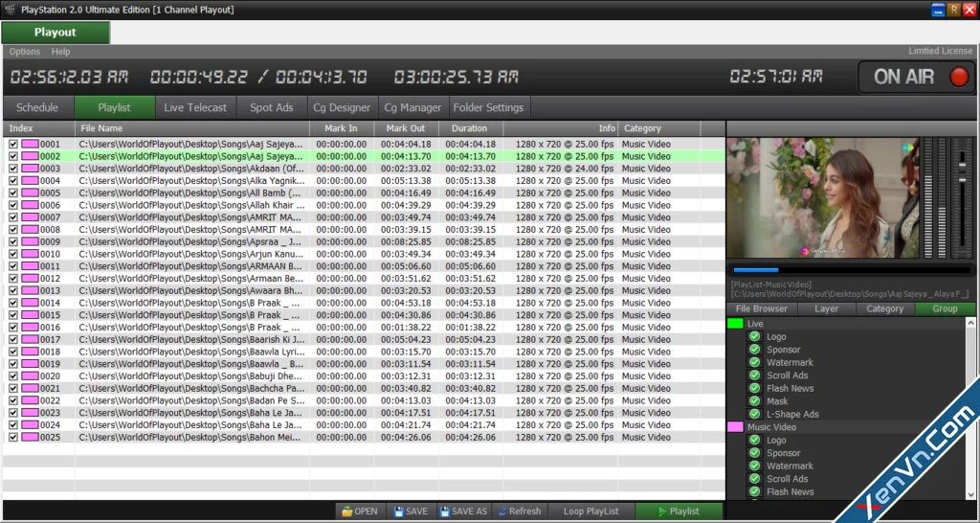This screenshot has width=980, height=523.
Task: Click the Mark Out value 00:08:25.85
Action: pos(406,241)
